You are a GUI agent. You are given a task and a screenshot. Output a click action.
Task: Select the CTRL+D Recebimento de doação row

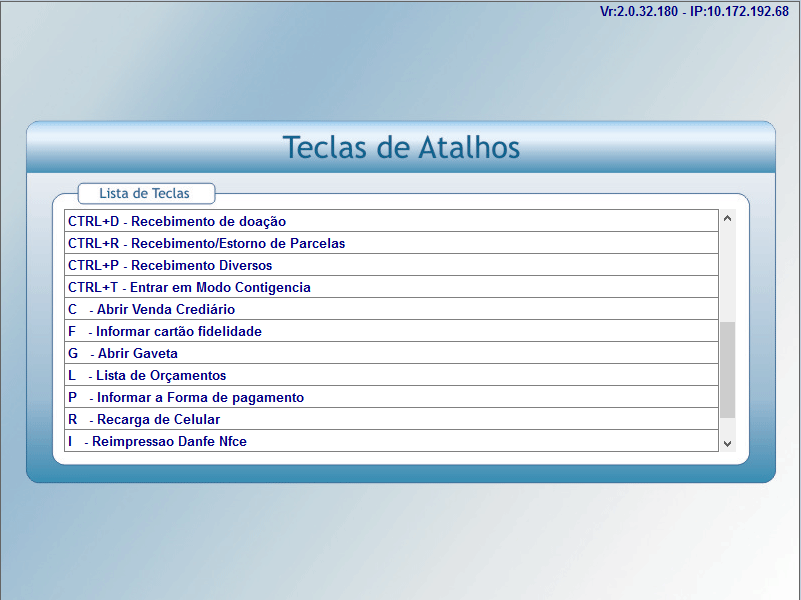click(391, 221)
